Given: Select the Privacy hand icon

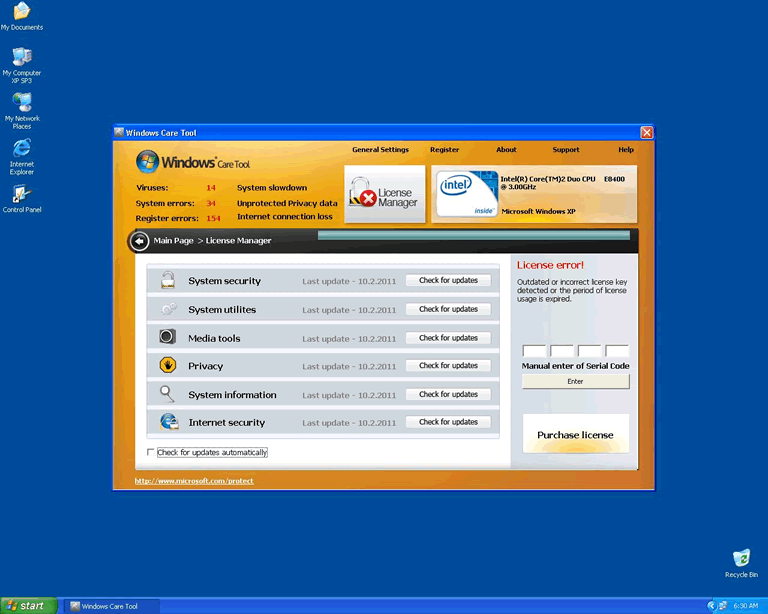Looking at the screenshot, I should [x=168, y=366].
